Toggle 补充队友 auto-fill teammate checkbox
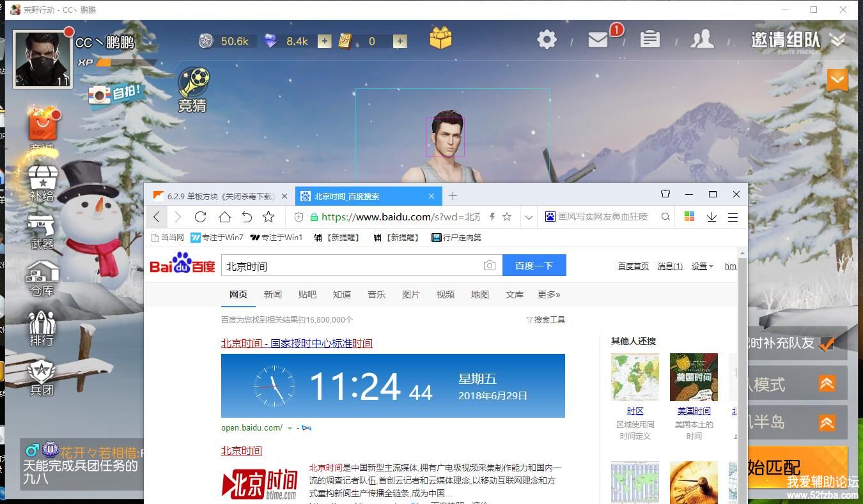Image resolution: width=863 pixels, height=504 pixels. tap(827, 343)
